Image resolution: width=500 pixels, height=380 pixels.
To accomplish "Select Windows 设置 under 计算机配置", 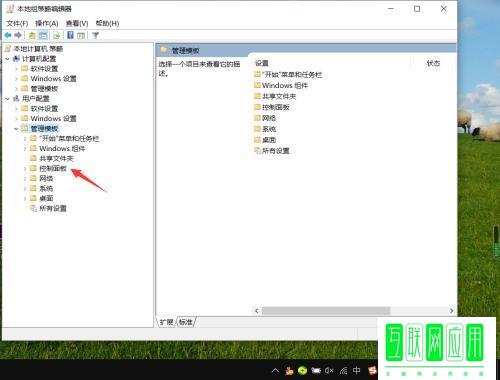I will [x=53, y=79].
